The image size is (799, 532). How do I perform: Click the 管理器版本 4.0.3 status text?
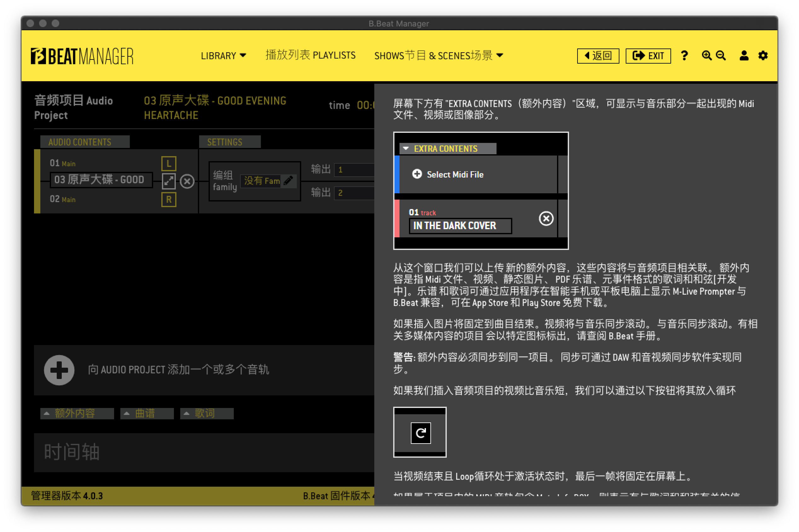67,496
